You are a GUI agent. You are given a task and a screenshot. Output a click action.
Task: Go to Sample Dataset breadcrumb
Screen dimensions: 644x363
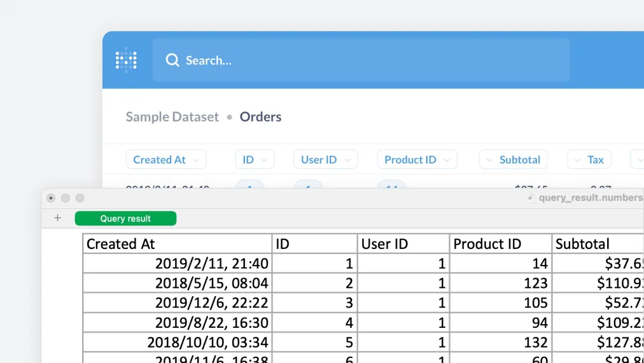coord(172,117)
